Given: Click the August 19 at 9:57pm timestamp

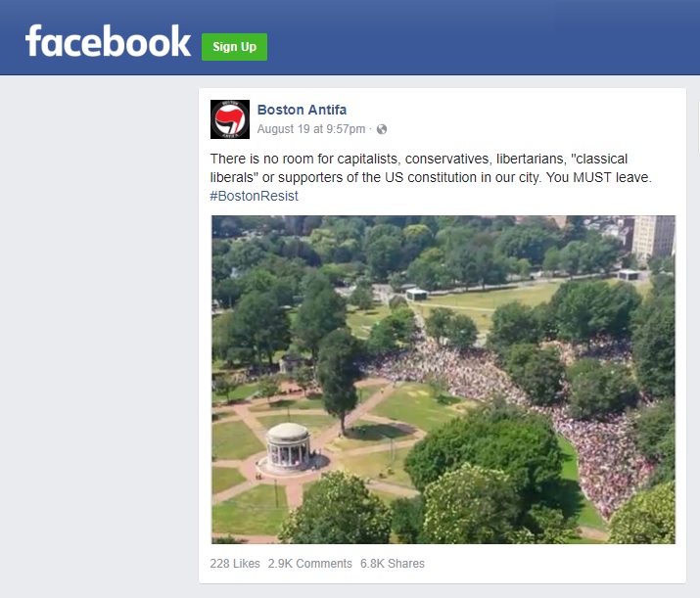Looking at the screenshot, I should [311, 129].
